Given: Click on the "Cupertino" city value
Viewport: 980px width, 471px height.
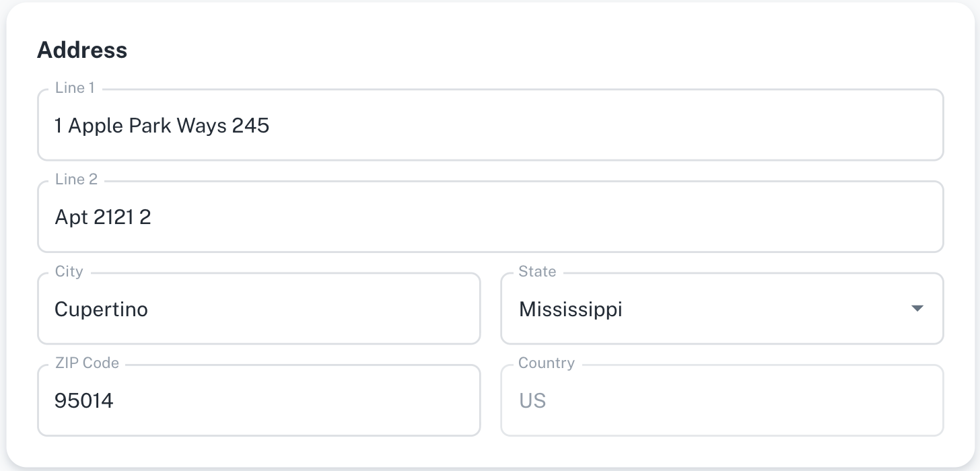Looking at the screenshot, I should pyautogui.click(x=101, y=310).
